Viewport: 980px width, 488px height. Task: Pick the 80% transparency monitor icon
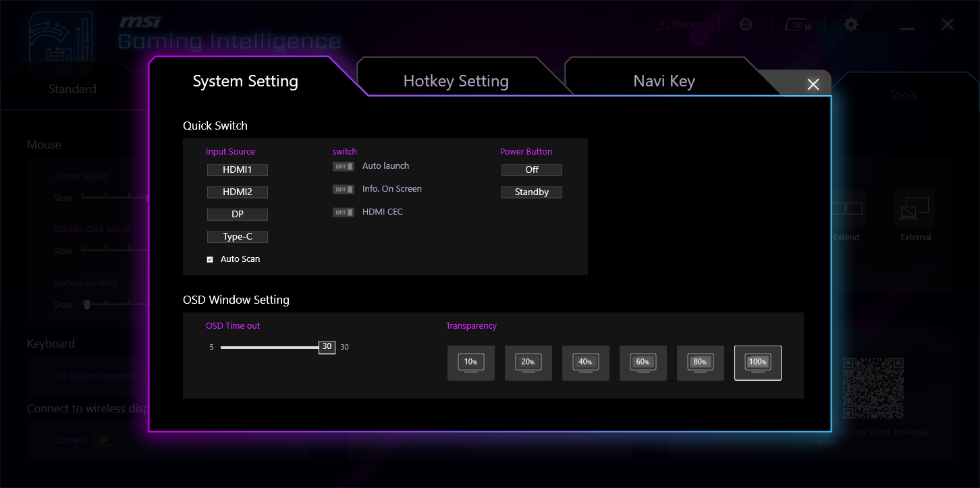(701, 363)
